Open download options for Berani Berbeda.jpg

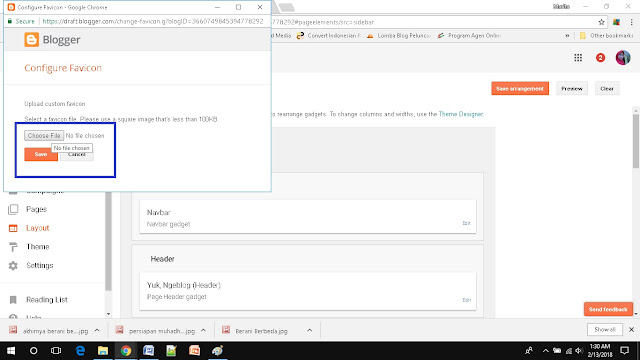pyautogui.click(x=309, y=331)
